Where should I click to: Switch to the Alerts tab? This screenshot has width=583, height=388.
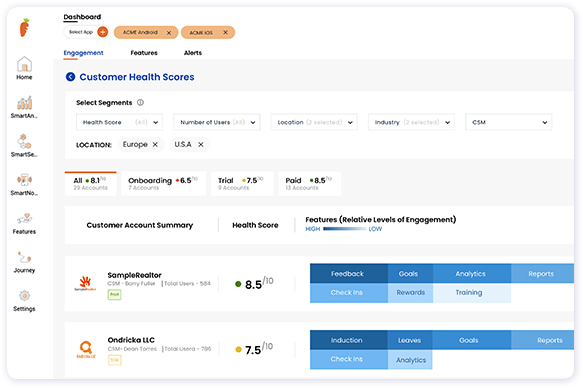193,53
